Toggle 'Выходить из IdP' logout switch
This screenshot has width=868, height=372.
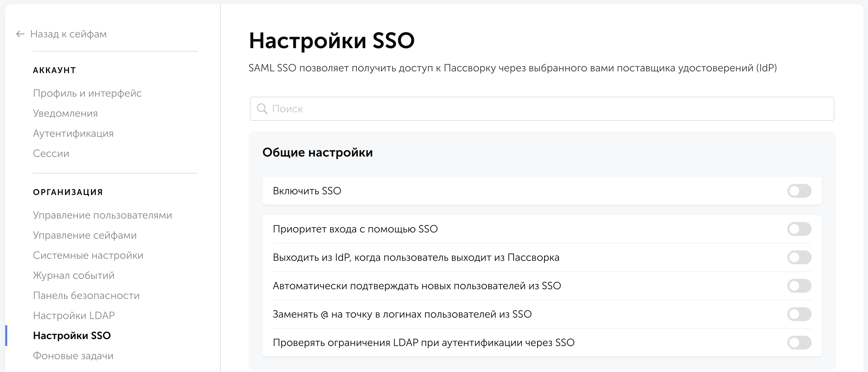click(799, 257)
